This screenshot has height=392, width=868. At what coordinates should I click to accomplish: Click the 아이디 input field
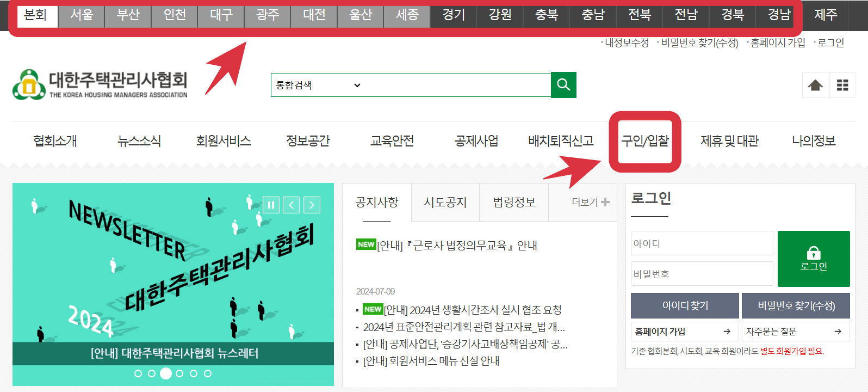point(702,243)
